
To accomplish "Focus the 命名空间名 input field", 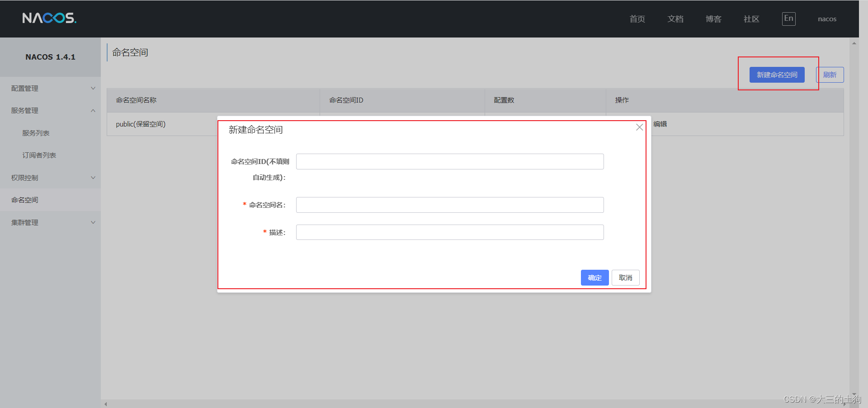I will pyautogui.click(x=450, y=205).
